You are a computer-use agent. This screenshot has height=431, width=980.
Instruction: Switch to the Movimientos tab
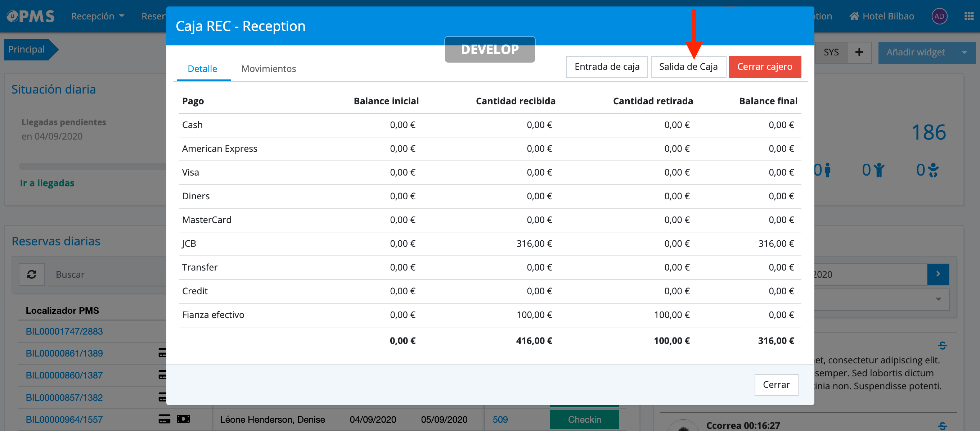pos(268,69)
